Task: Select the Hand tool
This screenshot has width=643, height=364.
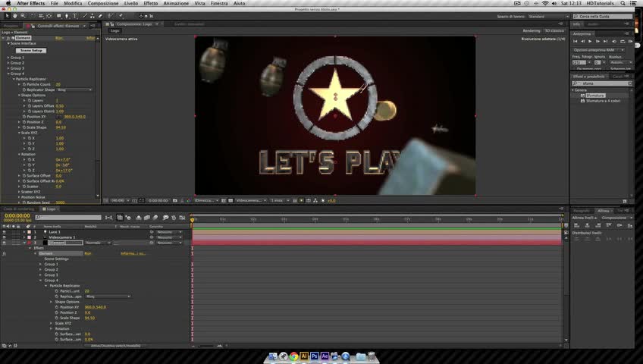Action: (x=14, y=16)
